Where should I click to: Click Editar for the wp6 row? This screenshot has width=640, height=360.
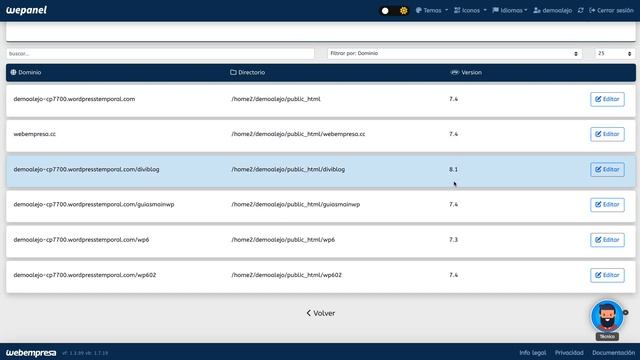607,240
